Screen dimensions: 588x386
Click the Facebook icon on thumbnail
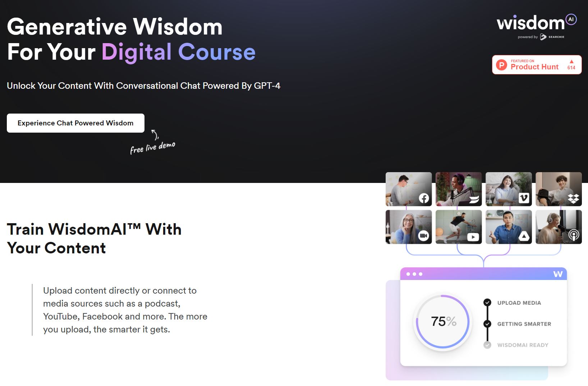(x=424, y=198)
